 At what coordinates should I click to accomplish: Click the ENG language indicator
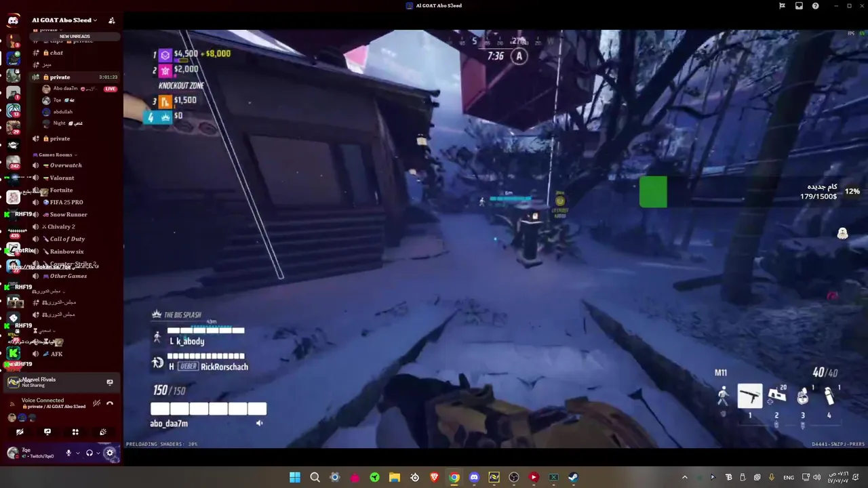(789, 477)
